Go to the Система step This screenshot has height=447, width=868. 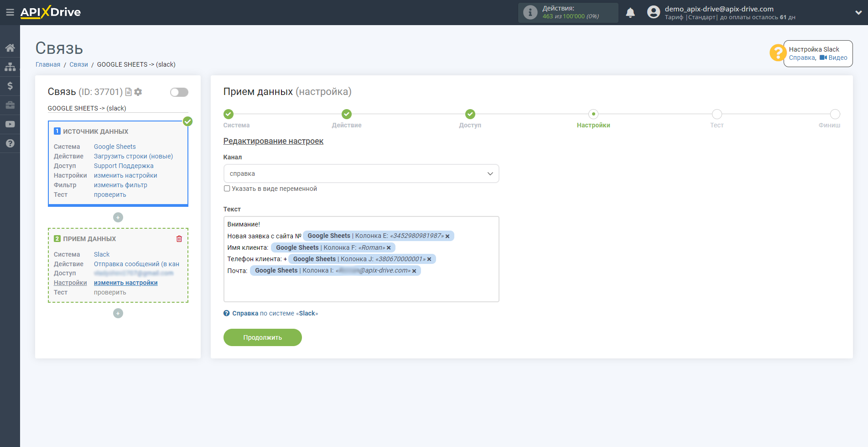(229, 114)
